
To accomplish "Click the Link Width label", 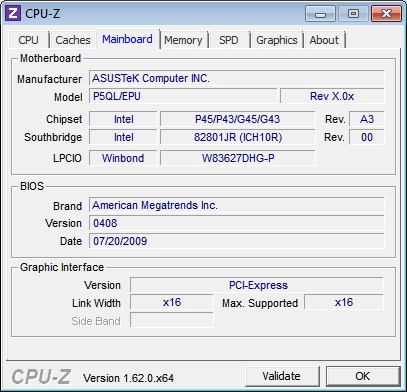I will pyautogui.click(x=96, y=303).
